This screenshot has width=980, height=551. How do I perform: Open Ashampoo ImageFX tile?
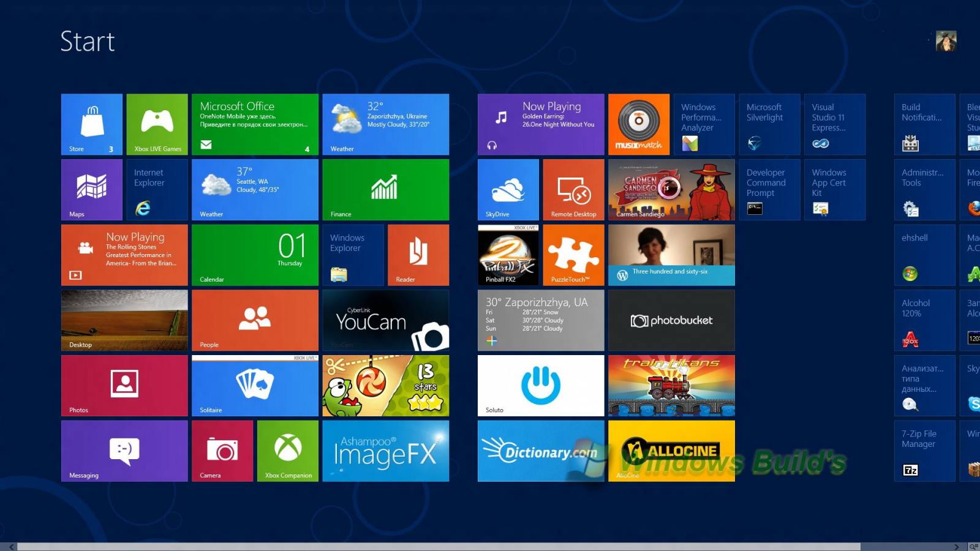[386, 451]
